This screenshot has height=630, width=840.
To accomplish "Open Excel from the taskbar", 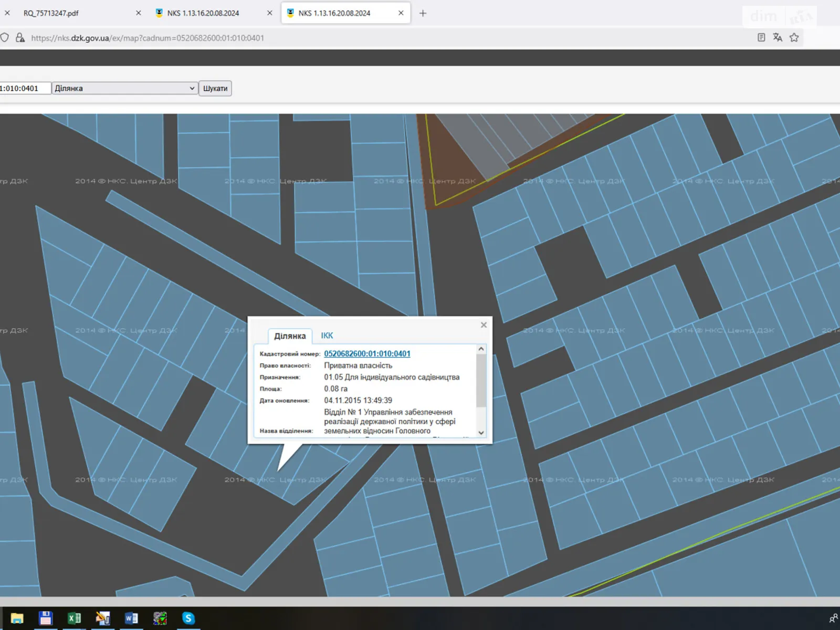I will click(74, 618).
